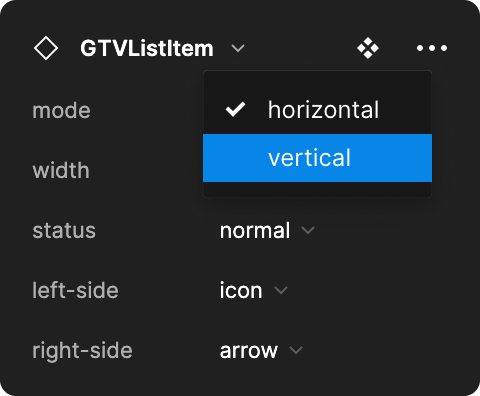Click the left-side property label
Image resolution: width=480 pixels, height=396 pixels.
click(75, 290)
